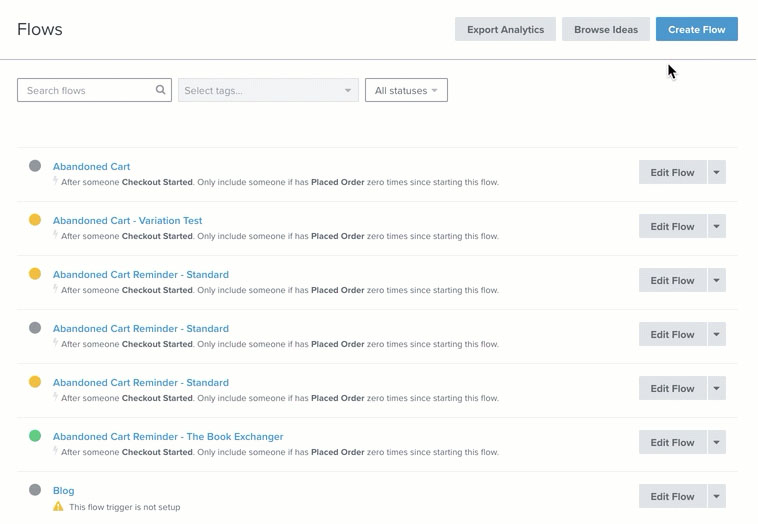Click warning triangle icon under Blog
The height and width of the screenshot is (524, 758).
tap(58, 507)
